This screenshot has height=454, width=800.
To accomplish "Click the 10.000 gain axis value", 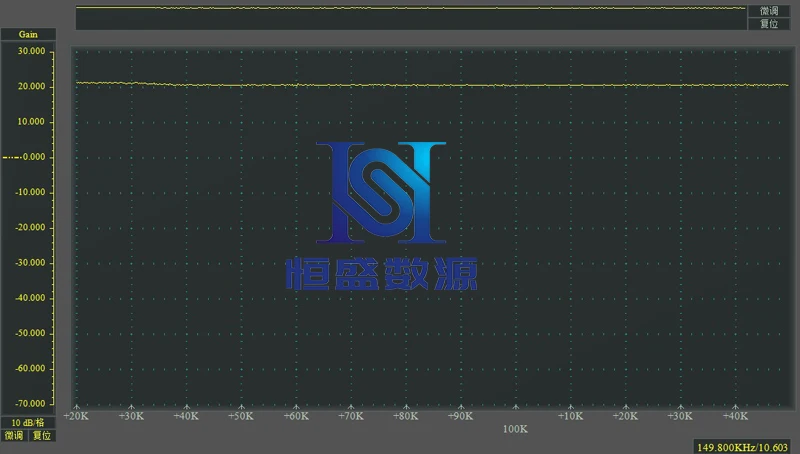I will coord(32,121).
